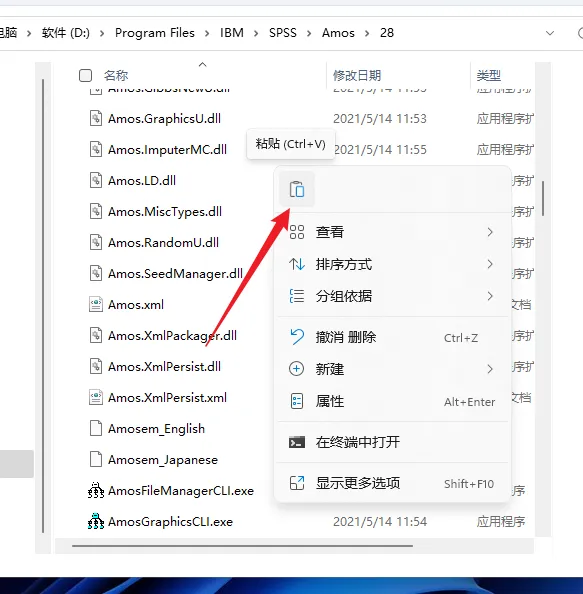
Task: Open the 分组依据 submenu arrow
Action: tap(490, 296)
